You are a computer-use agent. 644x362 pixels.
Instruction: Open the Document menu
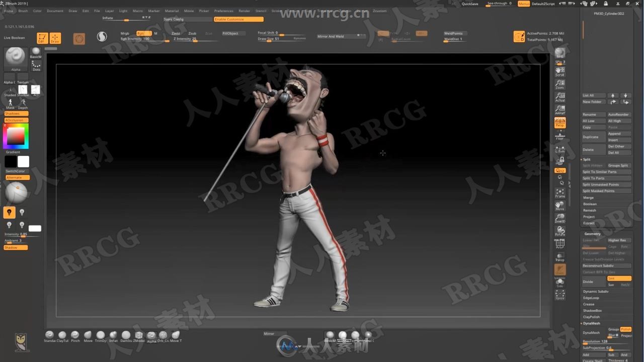pos(55,11)
